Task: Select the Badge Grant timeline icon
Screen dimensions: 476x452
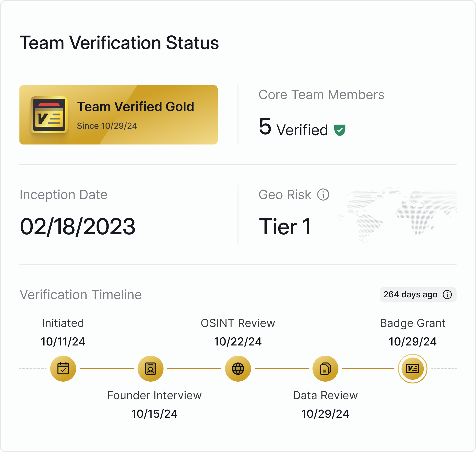Action: click(x=413, y=369)
